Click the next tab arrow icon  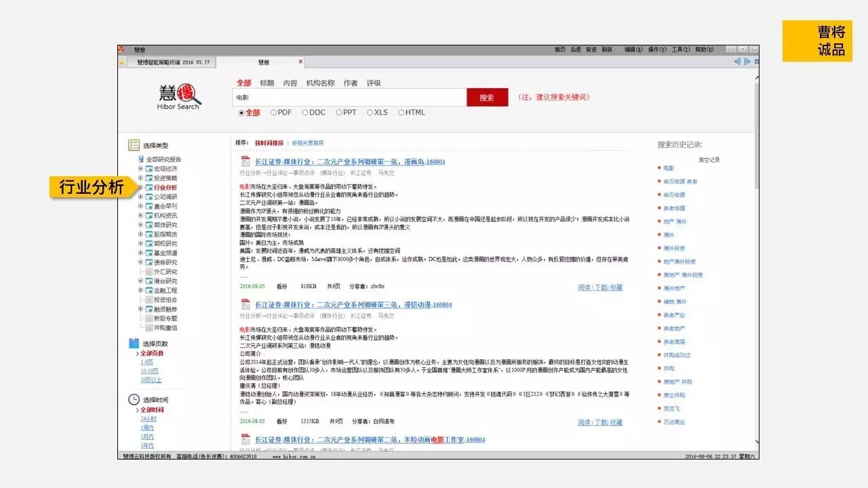point(747,62)
